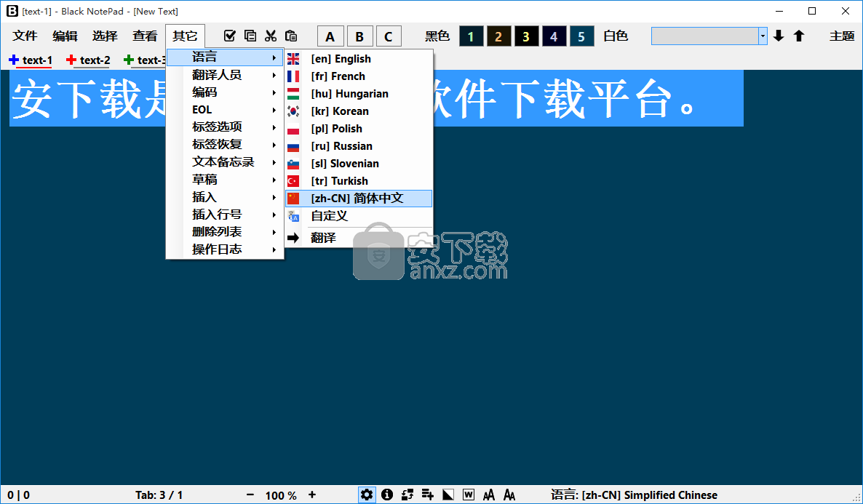Image resolution: width=863 pixels, height=504 pixels.
Task: Click the zoom out minus sign
Action: (250, 495)
